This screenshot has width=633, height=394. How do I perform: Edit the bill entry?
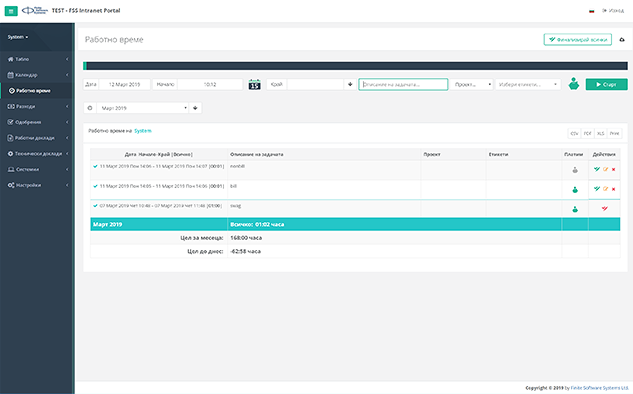point(605,189)
